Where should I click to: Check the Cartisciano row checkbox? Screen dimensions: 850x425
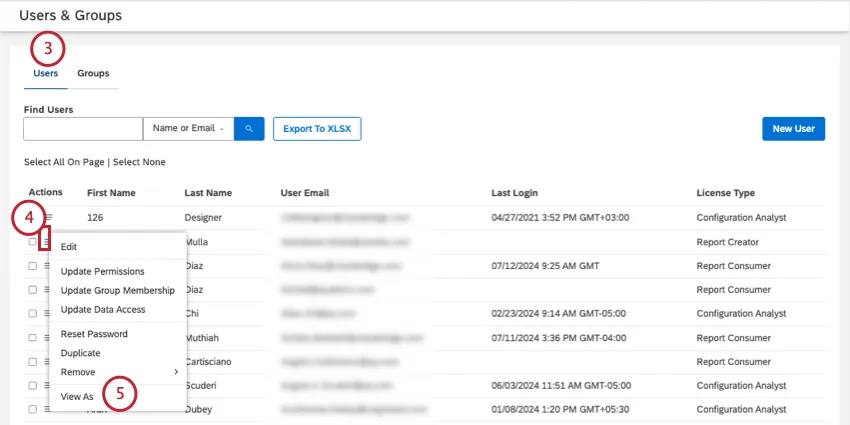coord(33,362)
